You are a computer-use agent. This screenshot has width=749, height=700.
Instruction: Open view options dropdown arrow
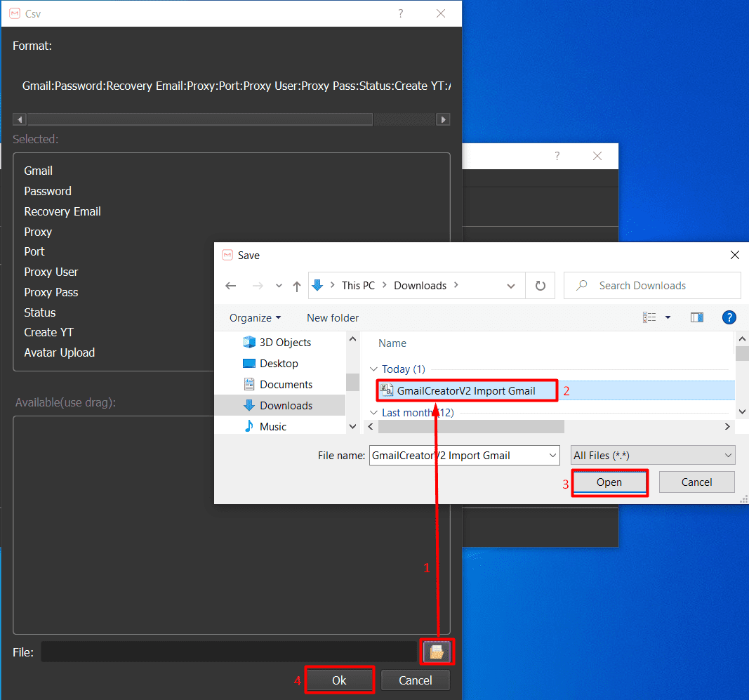tap(668, 317)
